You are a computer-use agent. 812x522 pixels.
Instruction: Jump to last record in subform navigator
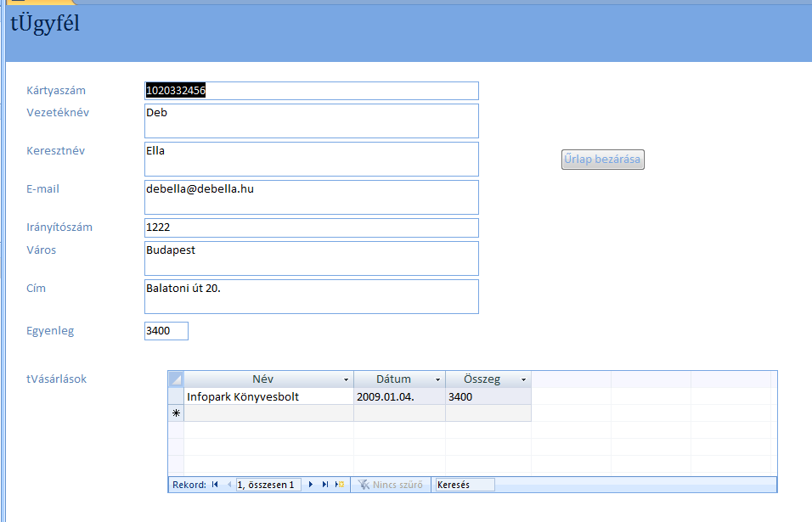[x=325, y=485]
